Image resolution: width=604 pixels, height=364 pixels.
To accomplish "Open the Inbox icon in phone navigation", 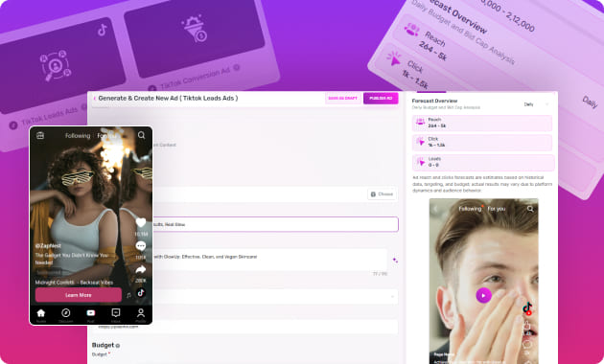I will coord(116,313).
